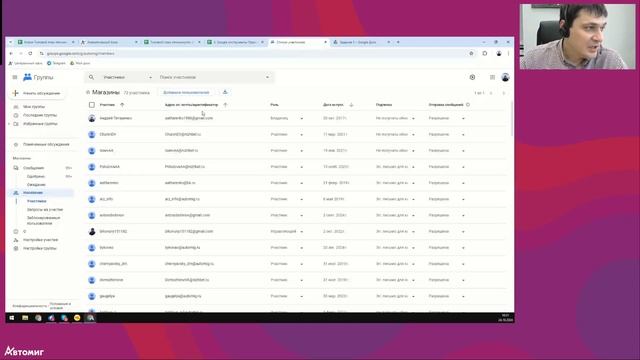The height and width of the screenshot is (360, 640).
Task: Click the Telegram bookmark in bookmarks bar
Action: pos(56,63)
